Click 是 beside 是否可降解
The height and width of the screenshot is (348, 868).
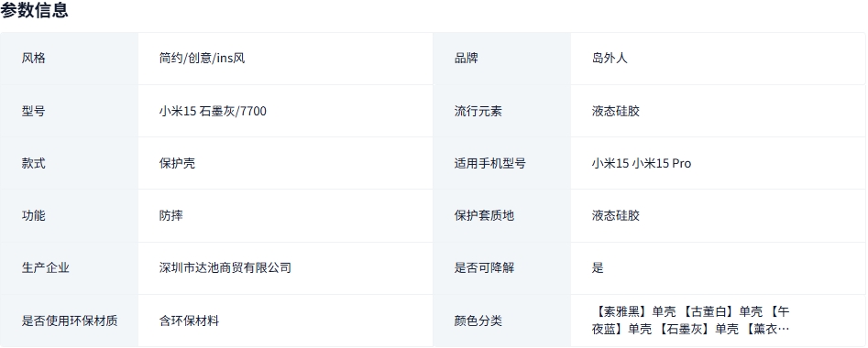coord(598,268)
